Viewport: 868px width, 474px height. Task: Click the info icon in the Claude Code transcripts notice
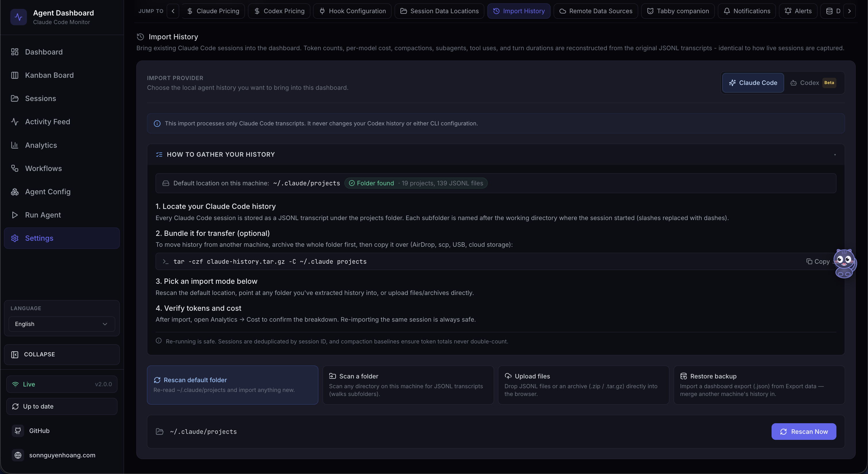(157, 124)
